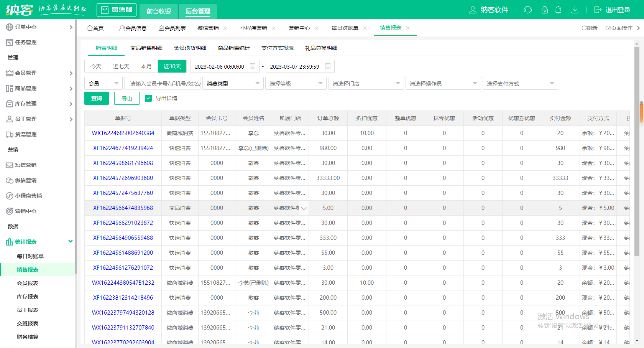
Task: Click the lock screen icon
Action: pyautogui.click(x=544, y=10)
